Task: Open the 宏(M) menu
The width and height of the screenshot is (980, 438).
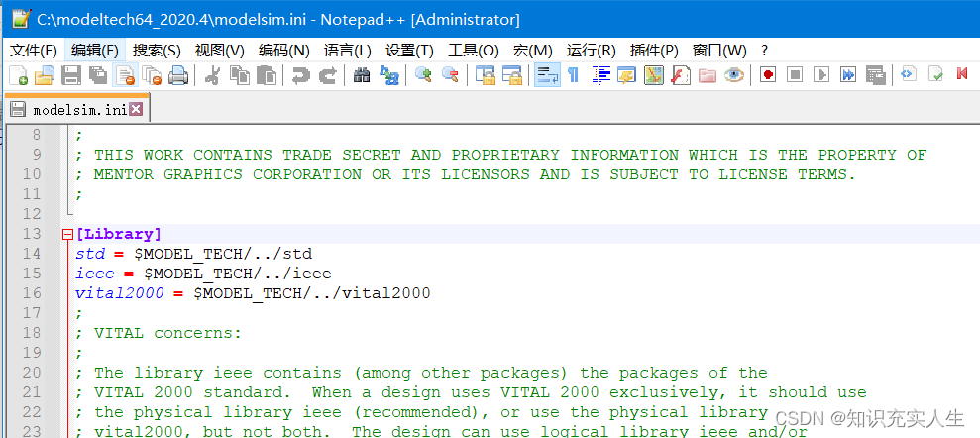Action: coord(532,50)
